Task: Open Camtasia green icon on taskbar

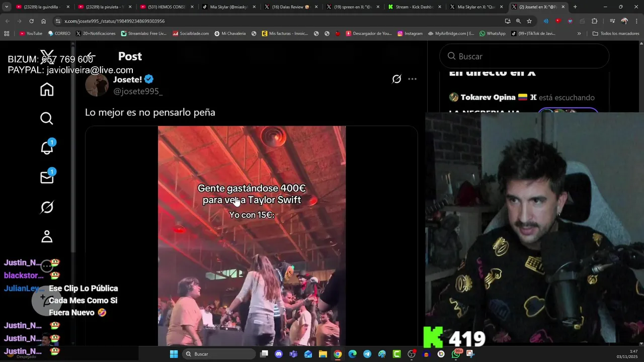Action: click(x=396, y=354)
